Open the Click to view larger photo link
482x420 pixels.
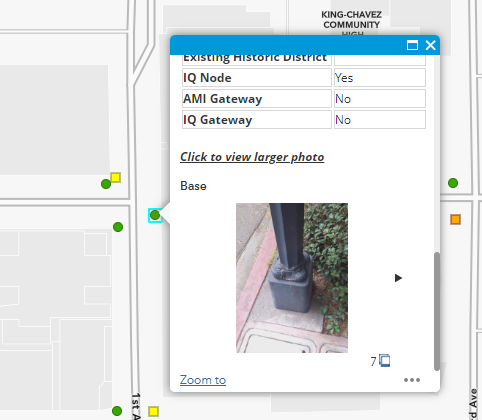[252, 157]
